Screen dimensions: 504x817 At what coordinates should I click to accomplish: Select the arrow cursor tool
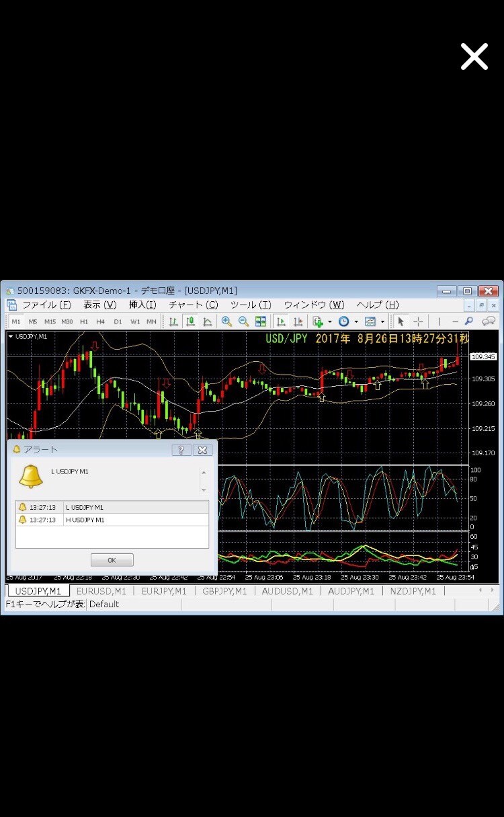(x=401, y=321)
